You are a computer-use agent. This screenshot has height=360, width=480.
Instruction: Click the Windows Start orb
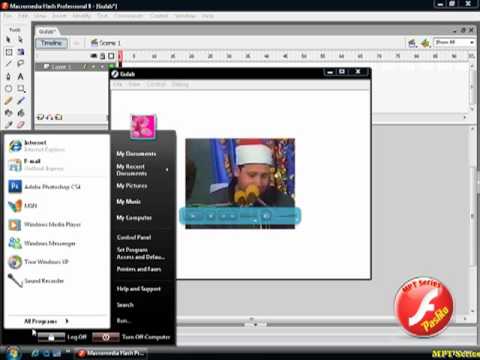tap(13, 352)
